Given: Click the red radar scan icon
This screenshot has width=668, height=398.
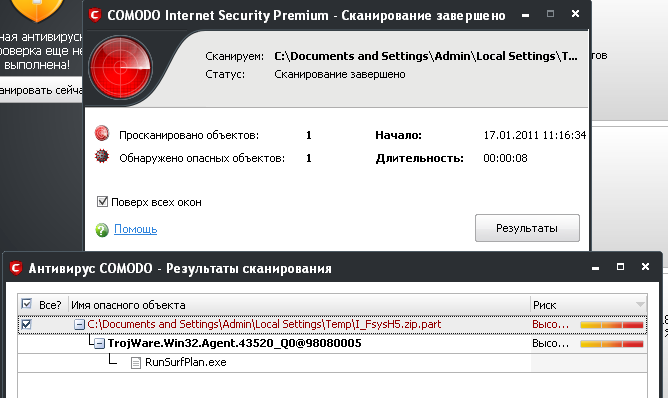Looking at the screenshot, I should point(121,67).
